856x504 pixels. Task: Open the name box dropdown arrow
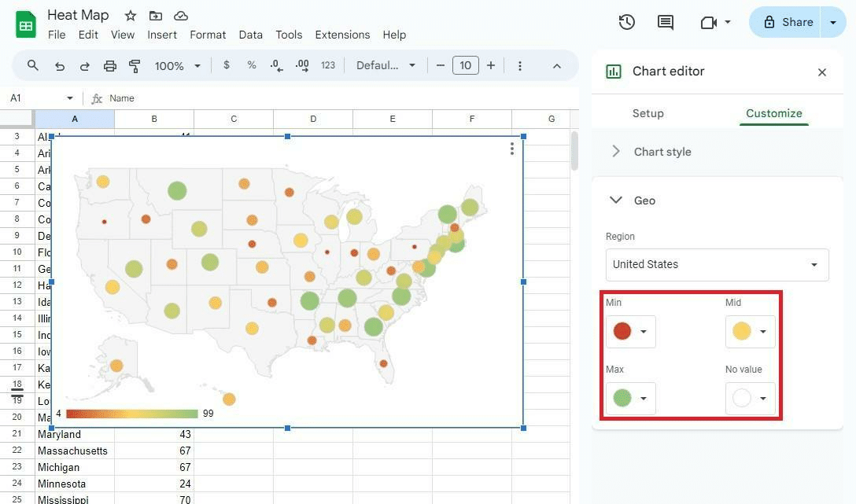coord(70,98)
